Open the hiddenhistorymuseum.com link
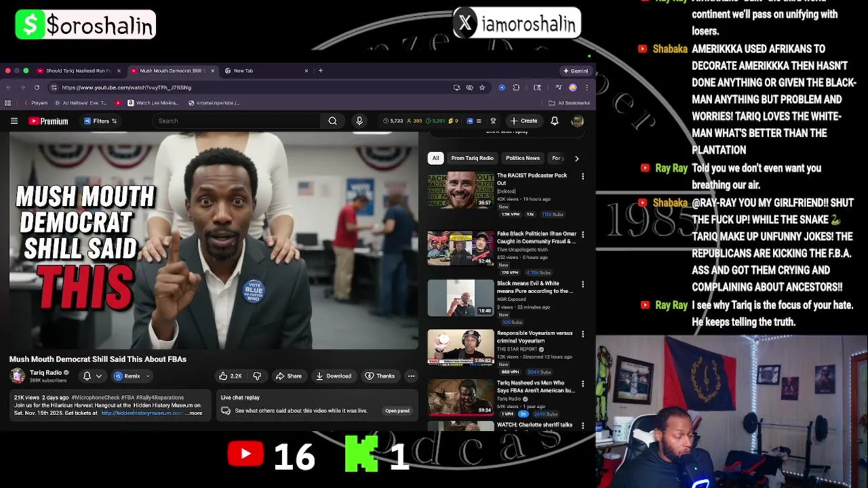This screenshot has width=868, height=488. coord(141,413)
